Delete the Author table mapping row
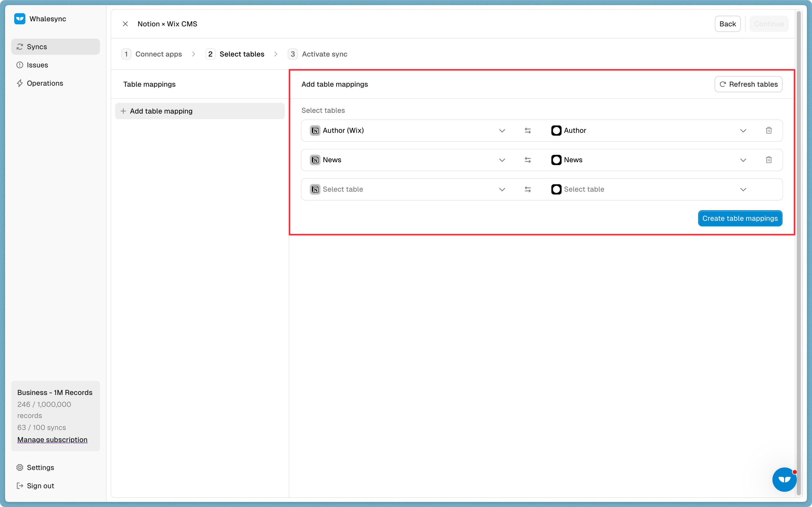This screenshot has width=812, height=507. tap(769, 131)
